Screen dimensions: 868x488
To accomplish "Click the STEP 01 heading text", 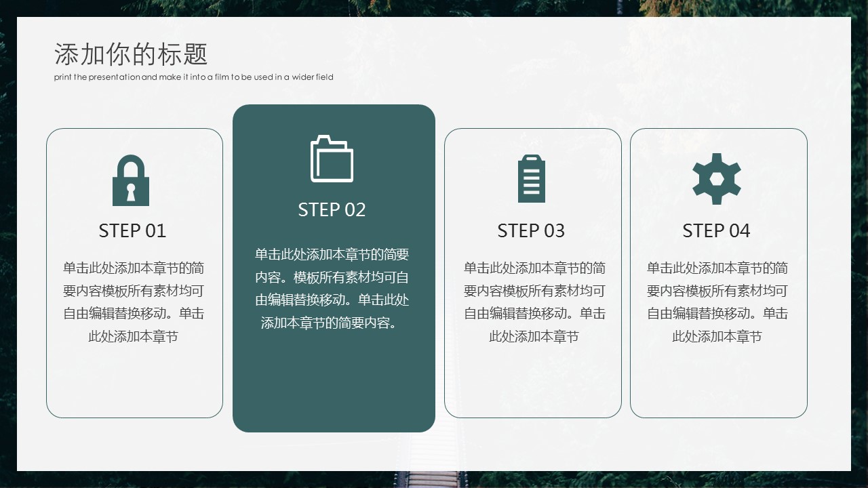I will pyautogui.click(x=132, y=231).
